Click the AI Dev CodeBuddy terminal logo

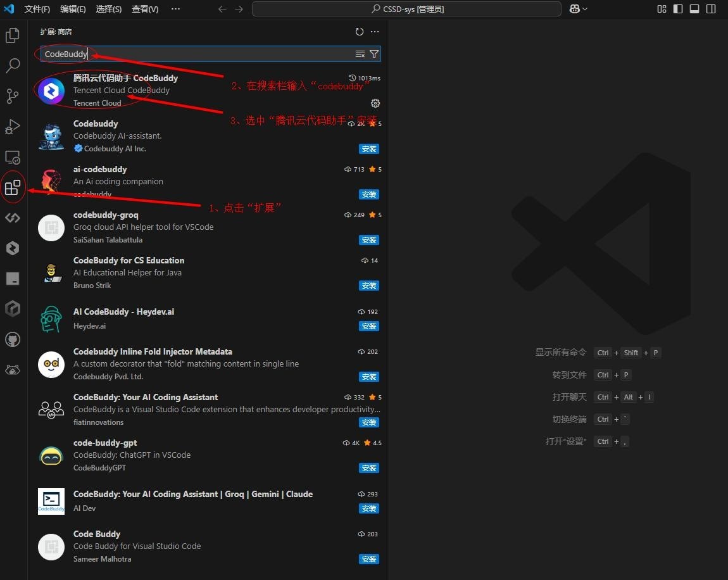pyautogui.click(x=51, y=501)
